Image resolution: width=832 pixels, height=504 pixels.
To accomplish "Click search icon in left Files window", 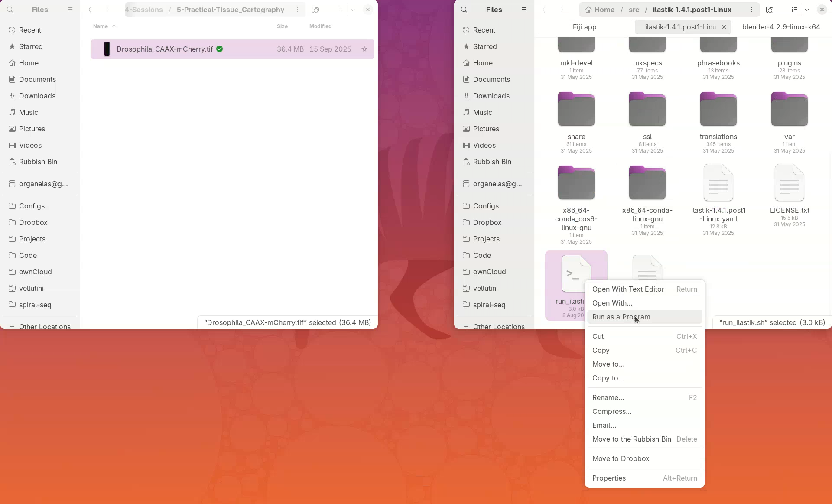I will tap(10, 10).
